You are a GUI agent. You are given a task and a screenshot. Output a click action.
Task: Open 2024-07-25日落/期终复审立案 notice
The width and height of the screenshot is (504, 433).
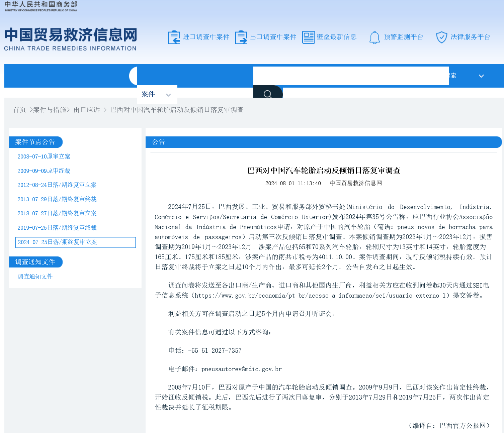pos(76,242)
